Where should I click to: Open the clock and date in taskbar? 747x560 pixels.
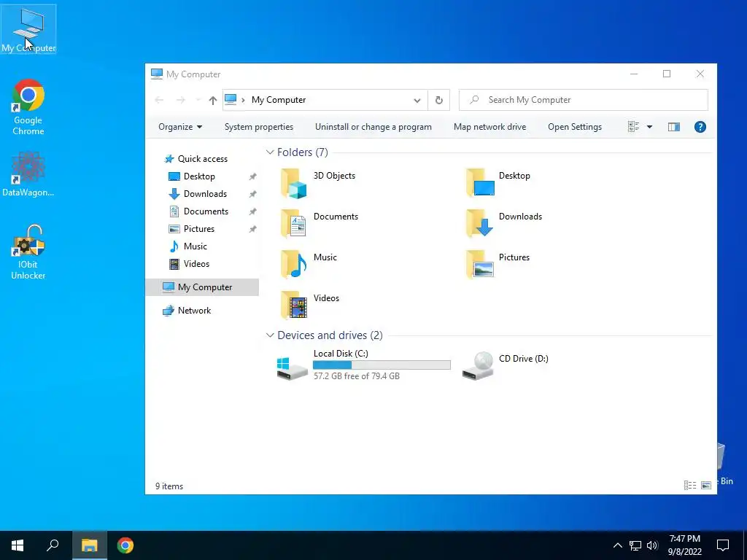(x=684, y=545)
